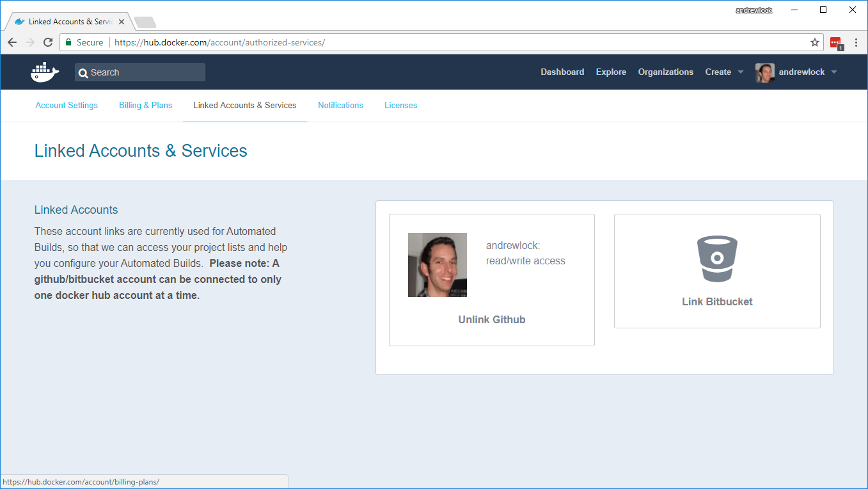Expand the Create dropdown arrow
This screenshot has width=868, height=489.
pyautogui.click(x=741, y=72)
